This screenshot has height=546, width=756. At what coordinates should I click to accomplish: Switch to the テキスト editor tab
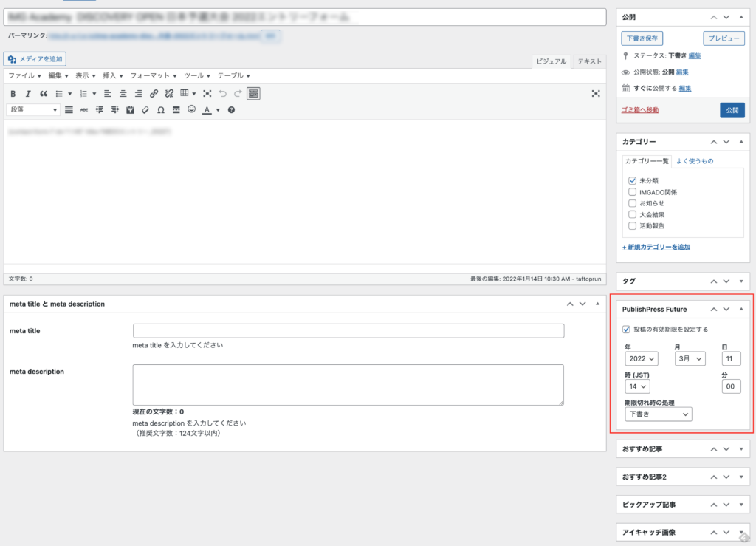[x=589, y=62]
